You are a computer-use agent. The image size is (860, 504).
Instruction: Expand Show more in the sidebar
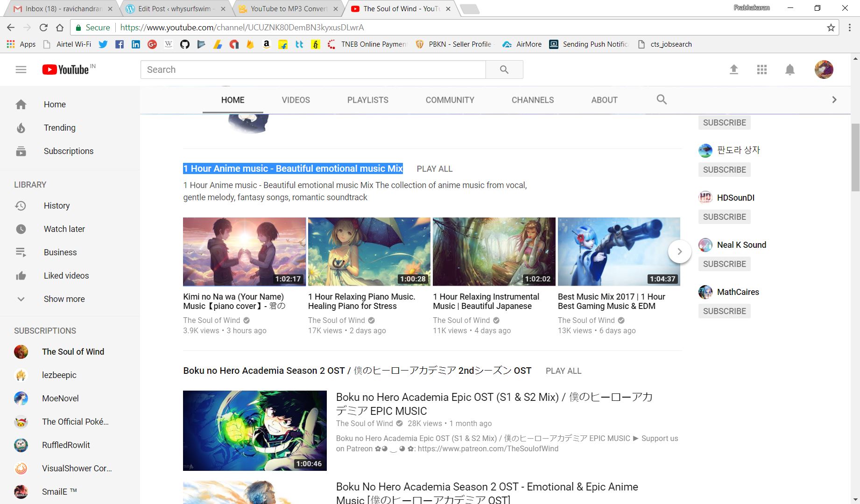63,299
